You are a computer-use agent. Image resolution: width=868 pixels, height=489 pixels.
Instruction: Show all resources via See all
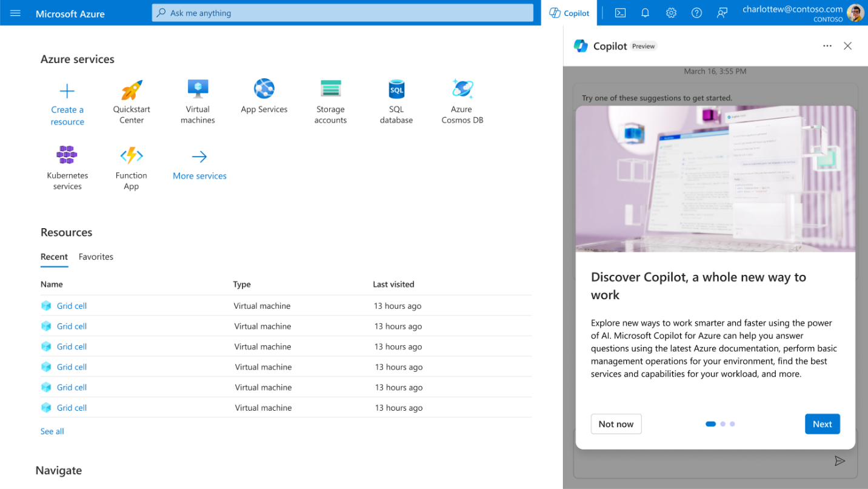tap(52, 431)
